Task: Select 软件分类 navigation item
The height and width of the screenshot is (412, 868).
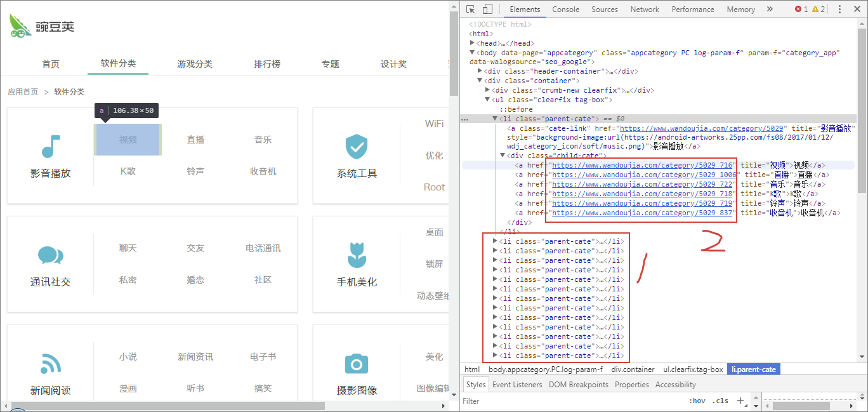Action: 118,63
